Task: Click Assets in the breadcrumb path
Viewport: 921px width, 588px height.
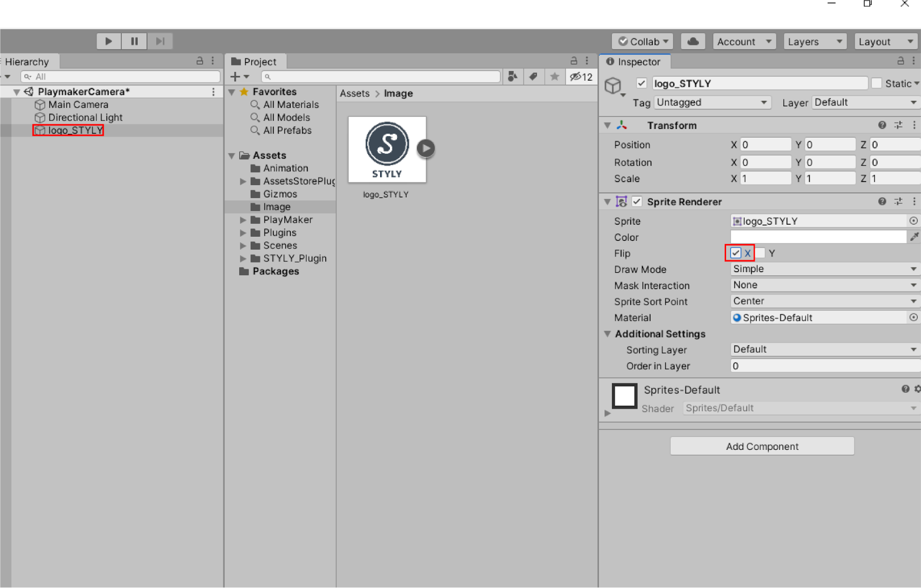Action: (354, 93)
